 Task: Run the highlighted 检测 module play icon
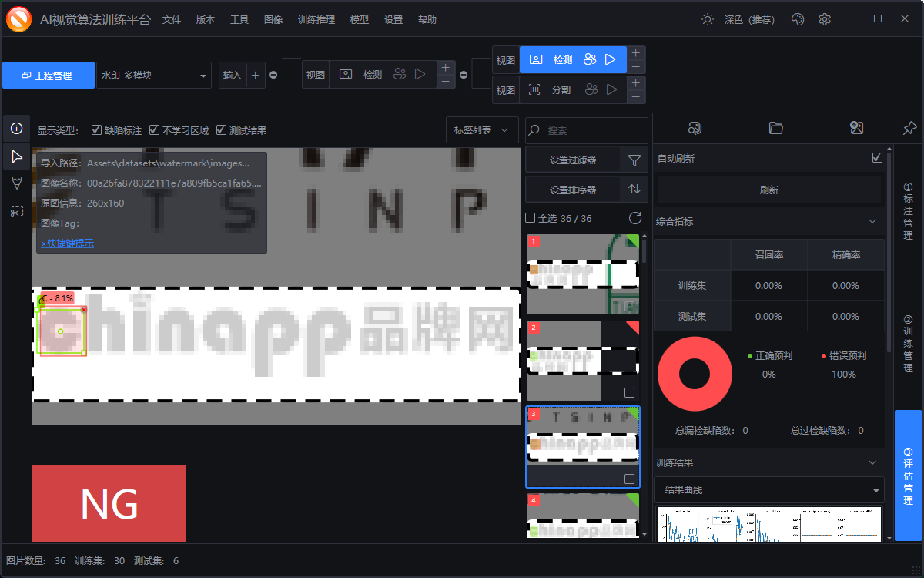coord(611,59)
